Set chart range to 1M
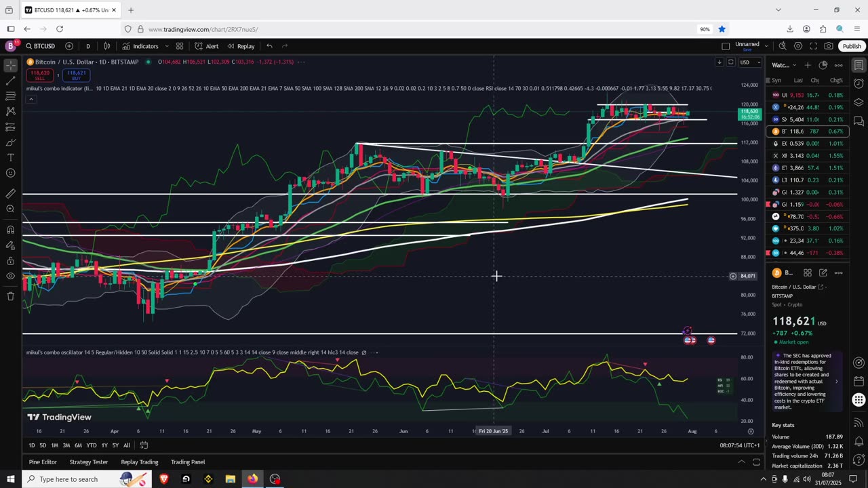This screenshot has height=488, width=868. point(55,445)
